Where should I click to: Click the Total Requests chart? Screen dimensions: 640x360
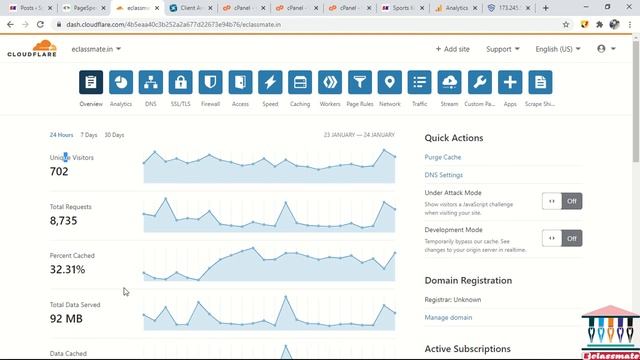click(x=269, y=216)
